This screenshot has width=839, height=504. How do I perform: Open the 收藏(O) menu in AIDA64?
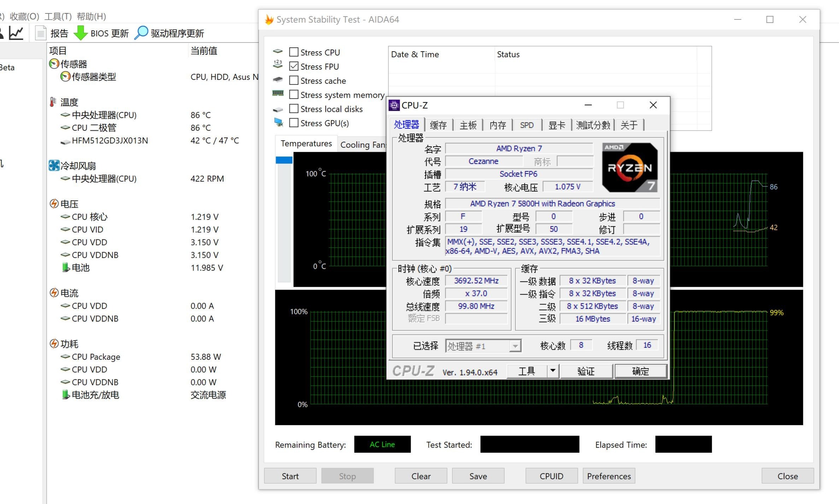(x=24, y=16)
